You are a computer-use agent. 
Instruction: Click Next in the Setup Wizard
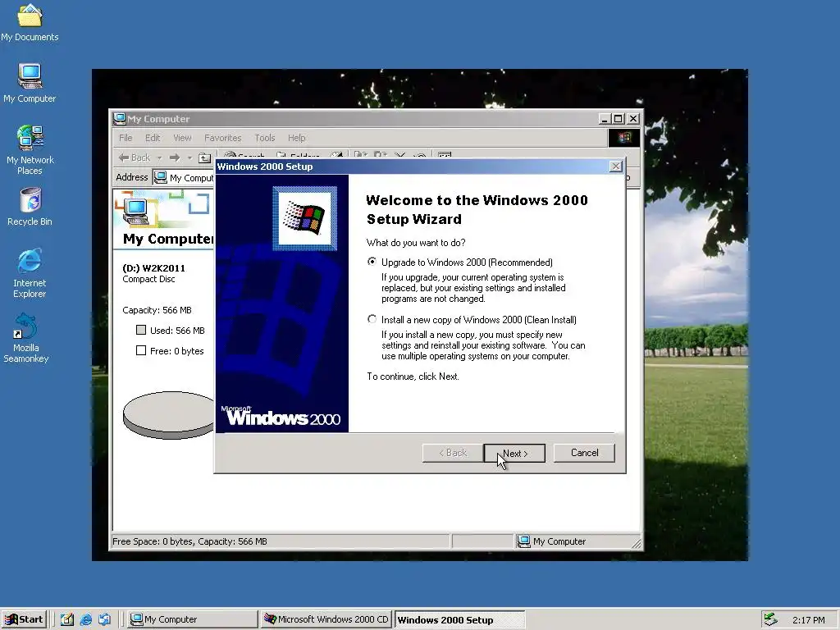(514, 453)
